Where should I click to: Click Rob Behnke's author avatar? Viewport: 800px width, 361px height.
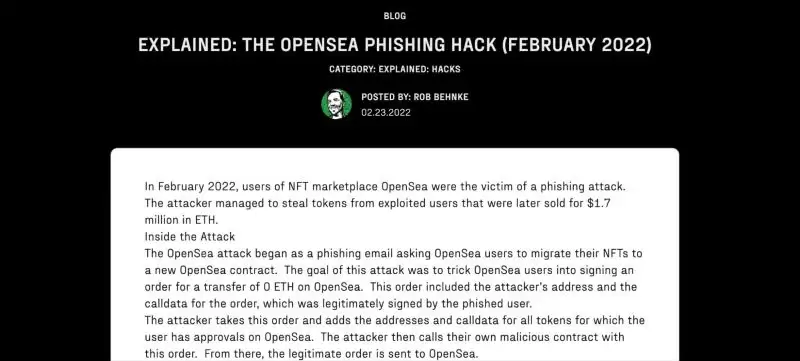[336, 104]
